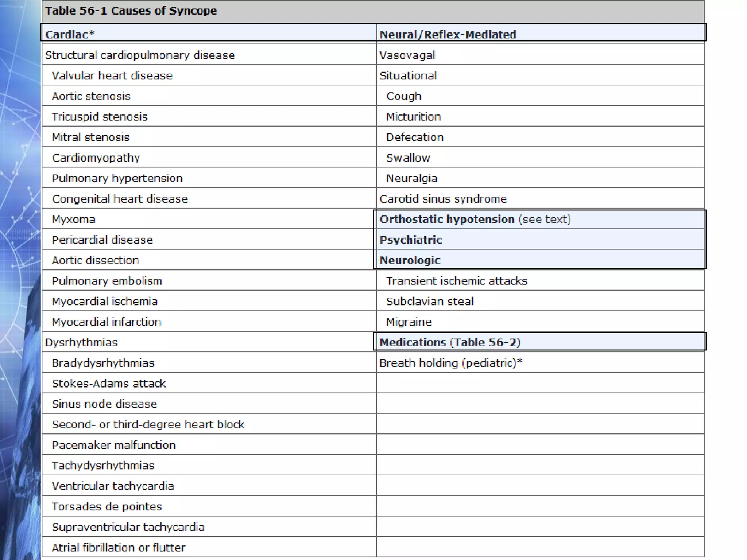
Task: Select Atrial fibrillation or flutter row
Action: (118, 548)
